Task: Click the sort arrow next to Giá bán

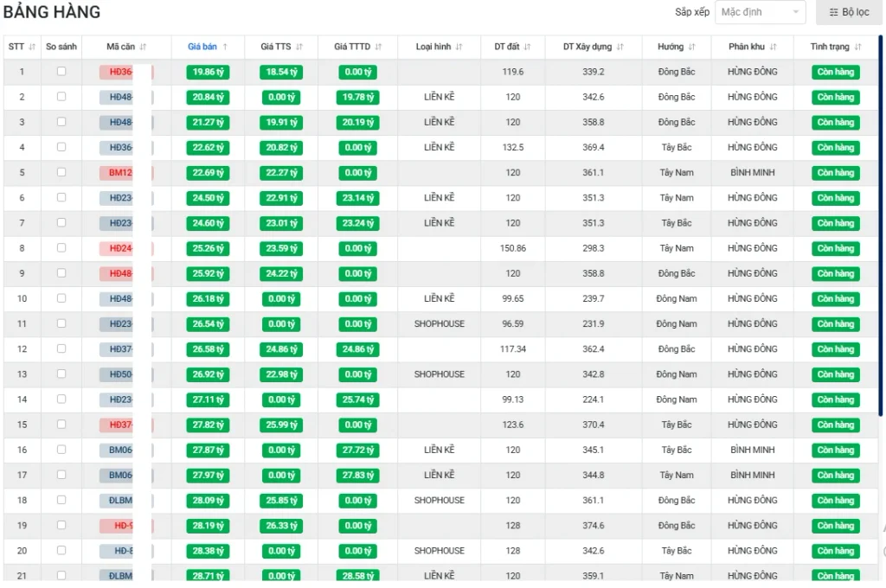Action: (225, 47)
